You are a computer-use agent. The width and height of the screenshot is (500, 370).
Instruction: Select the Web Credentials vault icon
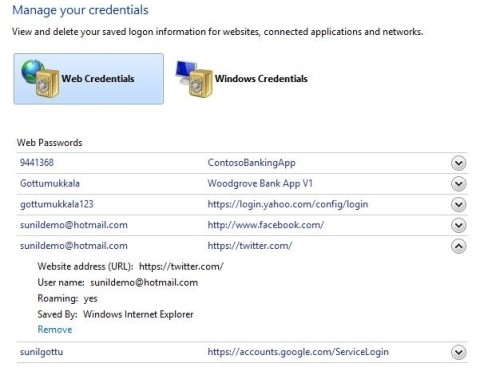click(40, 79)
